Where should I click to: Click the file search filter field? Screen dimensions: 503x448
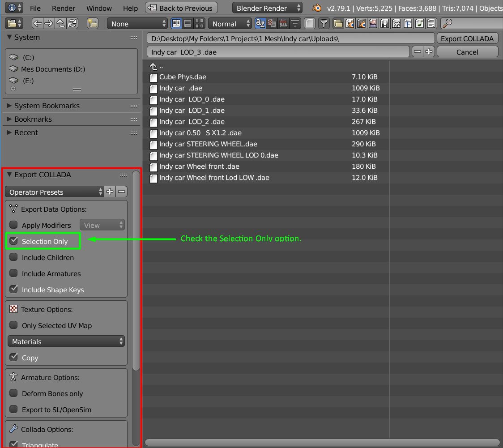(x=472, y=23)
